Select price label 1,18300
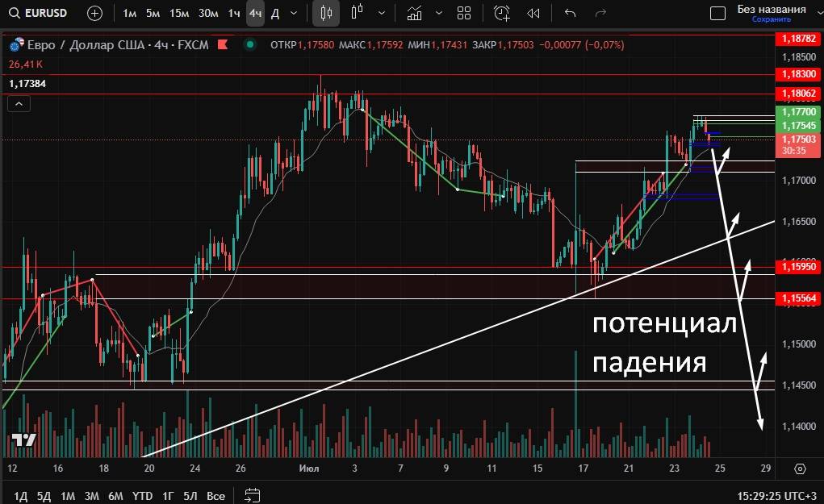This screenshot has height=504, width=824. (x=798, y=74)
